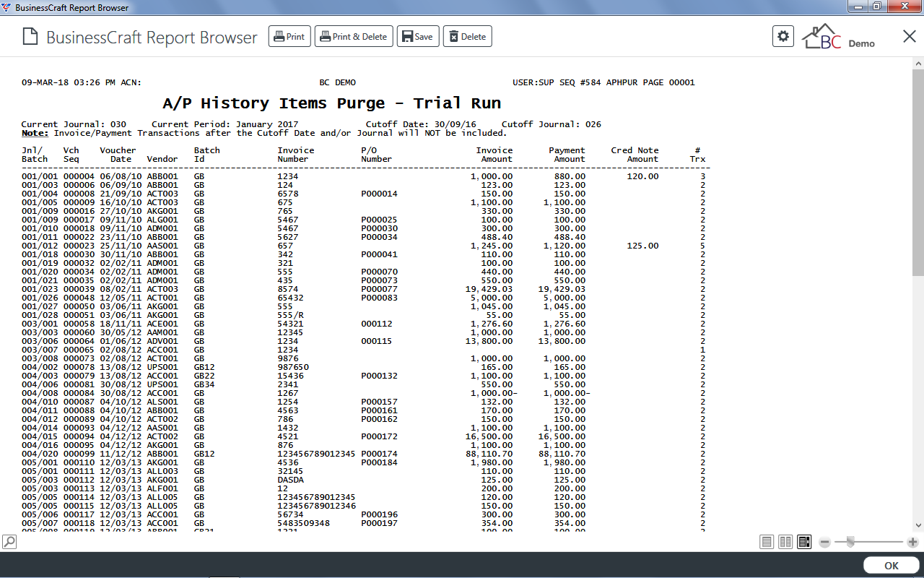The height and width of the screenshot is (578, 924).
Task: Click credit note amount 120.00
Action: point(643,176)
